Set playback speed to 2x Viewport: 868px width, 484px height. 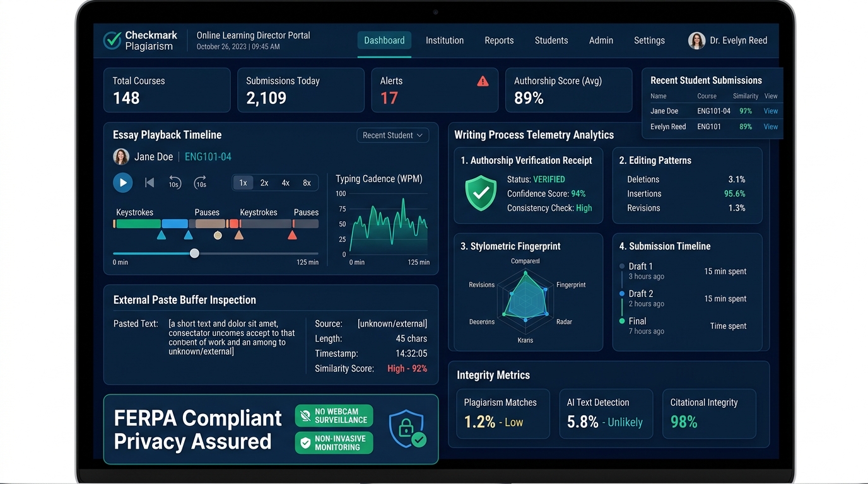point(264,183)
